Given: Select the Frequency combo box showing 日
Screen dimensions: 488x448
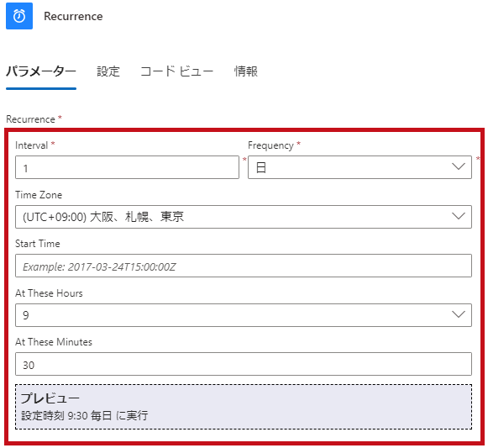Looking at the screenshot, I should [x=359, y=167].
